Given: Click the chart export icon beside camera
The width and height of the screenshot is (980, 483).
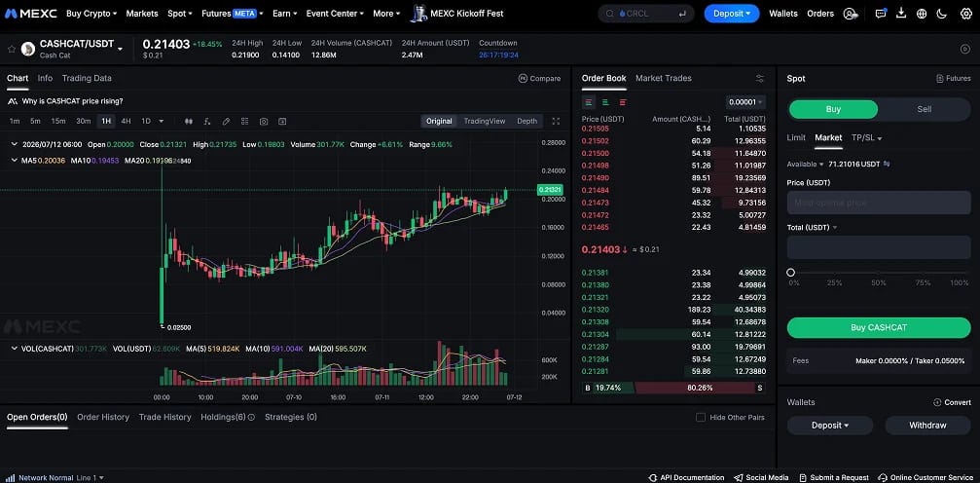Looking at the screenshot, I should tap(282, 122).
